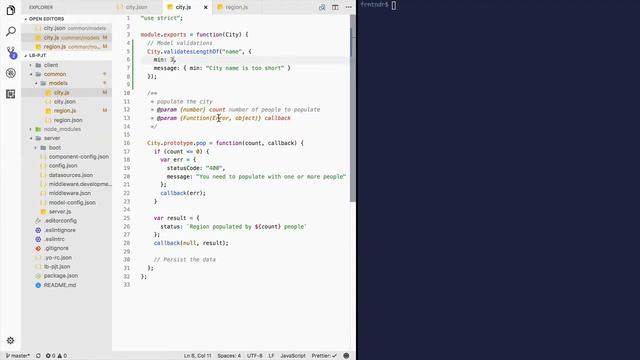Split the editor with the split icon
Viewport: 640px width, 360px height.
(335, 7)
